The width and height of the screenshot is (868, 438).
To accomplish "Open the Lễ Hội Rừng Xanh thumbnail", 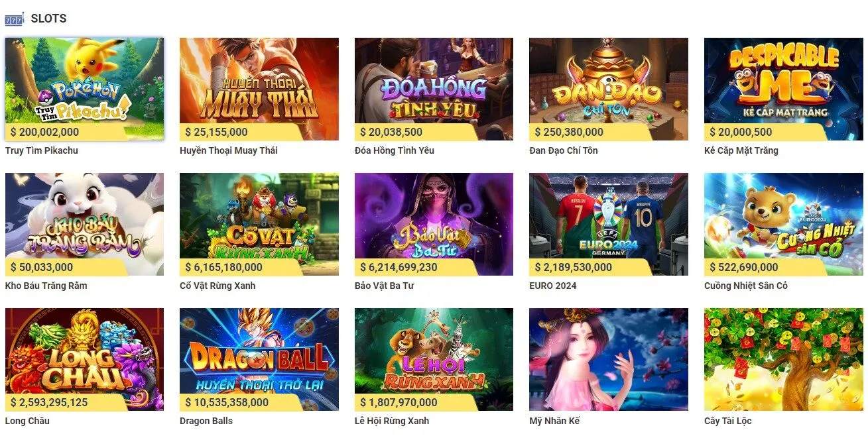I will (x=434, y=355).
